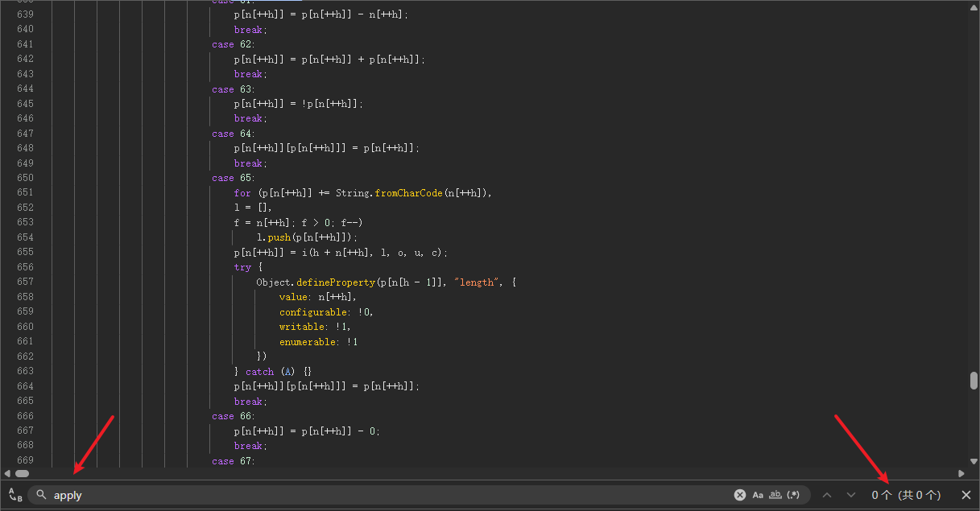
Task: Click the vertical scrollbar thumb
Action: pyautogui.click(x=974, y=381)
